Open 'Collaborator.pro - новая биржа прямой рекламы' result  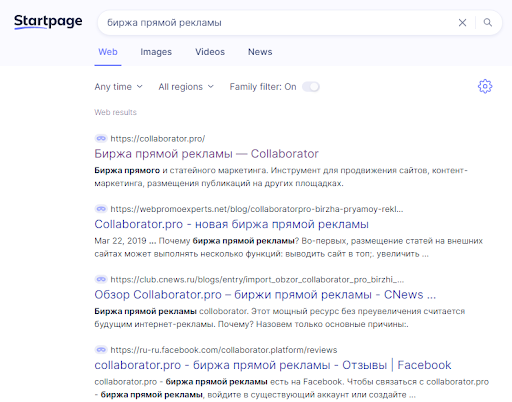[231, 224]
